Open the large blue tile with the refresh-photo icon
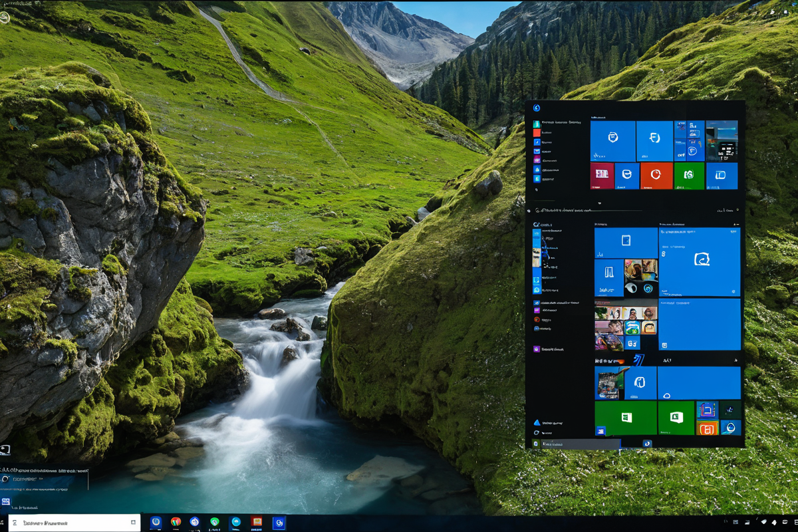This screenshot has width=798, height=532. pyautogui.click(x=700, y=261)
